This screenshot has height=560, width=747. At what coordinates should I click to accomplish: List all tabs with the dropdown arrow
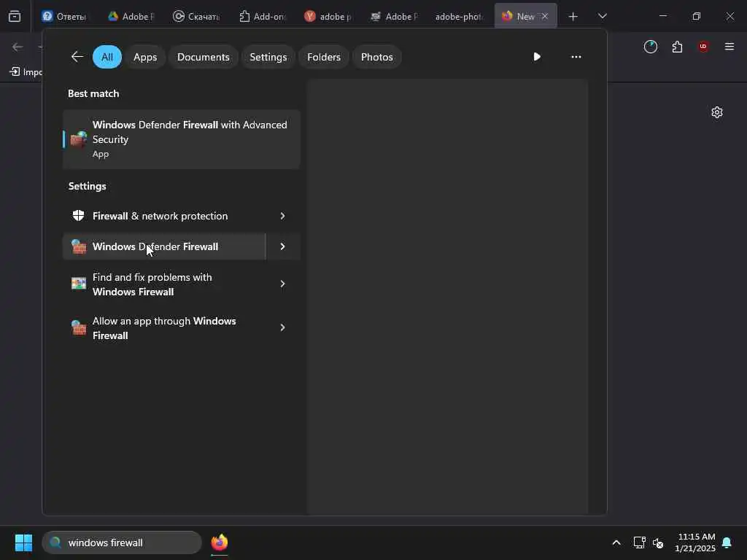(x=602, y=16)
